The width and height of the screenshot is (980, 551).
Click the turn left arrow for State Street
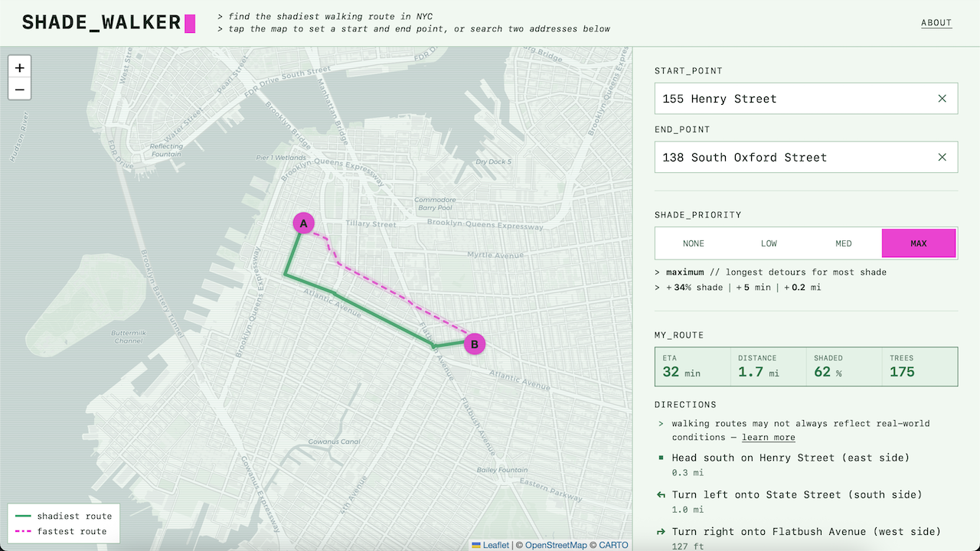coord(661,495)
